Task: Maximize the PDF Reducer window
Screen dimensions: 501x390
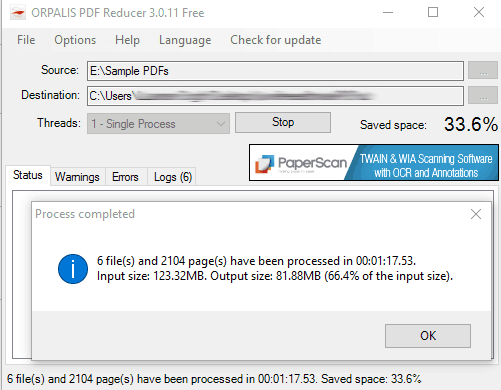Action: 433,13
